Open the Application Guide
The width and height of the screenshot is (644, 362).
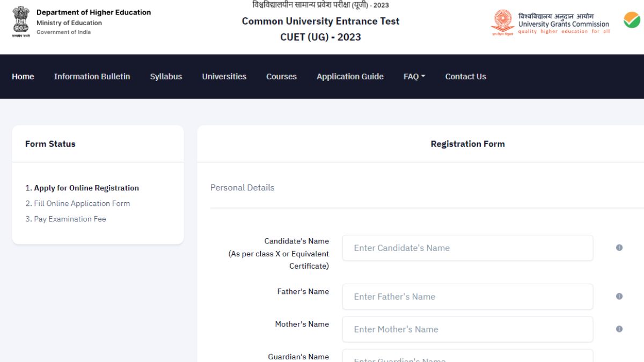point(350,76)
